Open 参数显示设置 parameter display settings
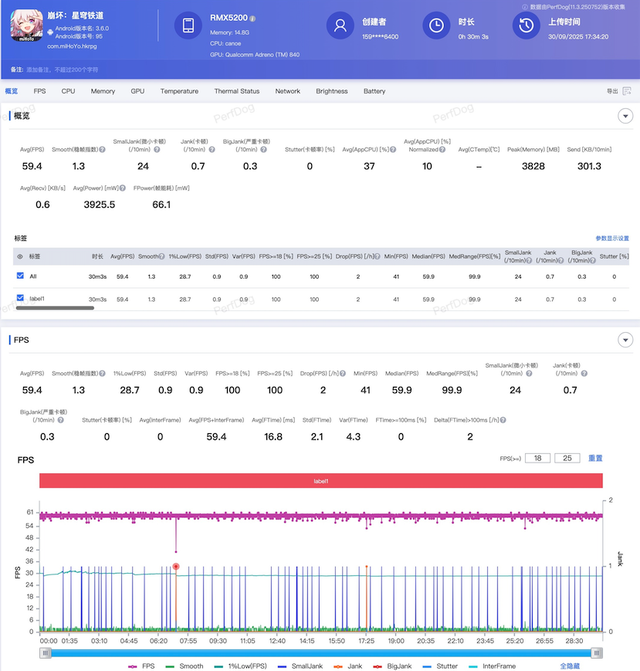The height and width of the screenshot is (671, 640). (612, 238)
